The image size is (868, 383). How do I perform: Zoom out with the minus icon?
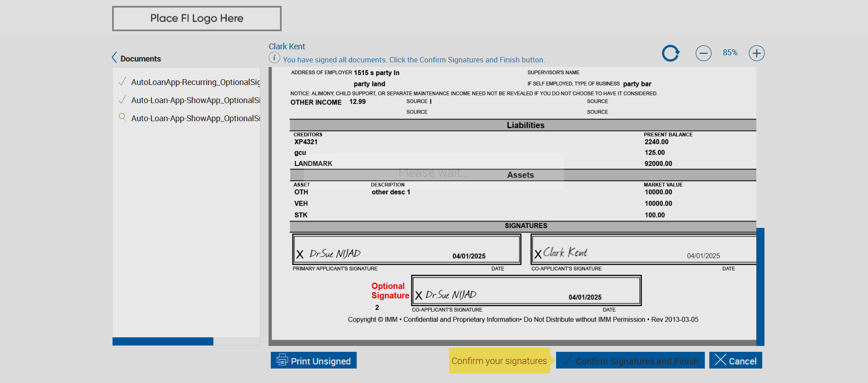(703, 53)
